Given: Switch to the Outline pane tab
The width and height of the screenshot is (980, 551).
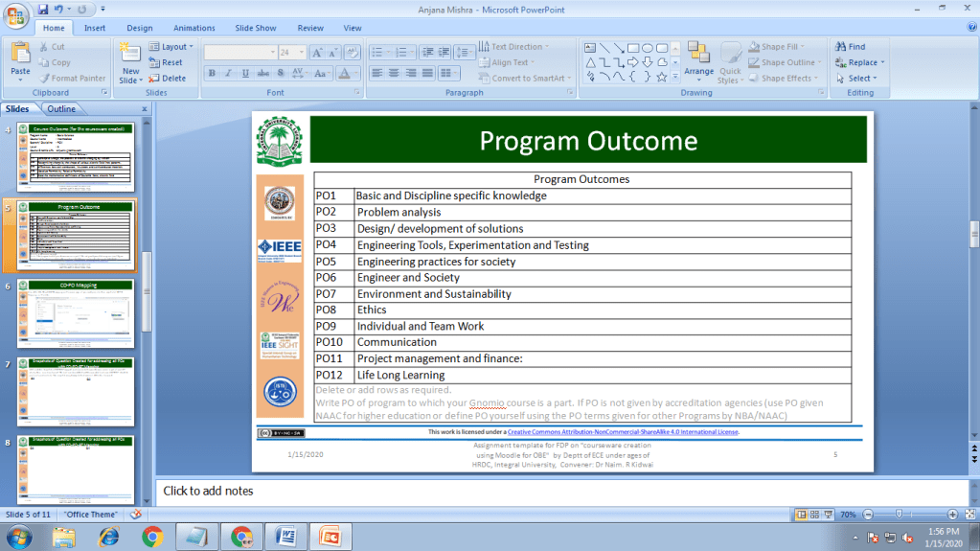Looking at the screenshot, I should [61, 109].
